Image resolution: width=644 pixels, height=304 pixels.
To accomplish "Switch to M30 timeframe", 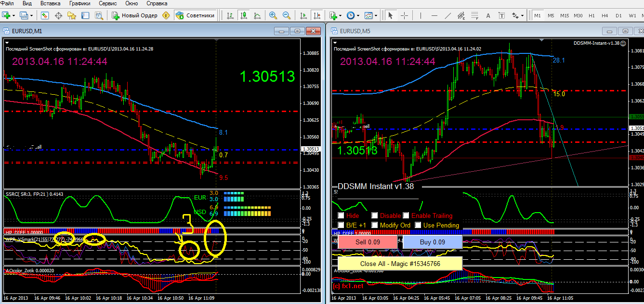I will [578, 15].
